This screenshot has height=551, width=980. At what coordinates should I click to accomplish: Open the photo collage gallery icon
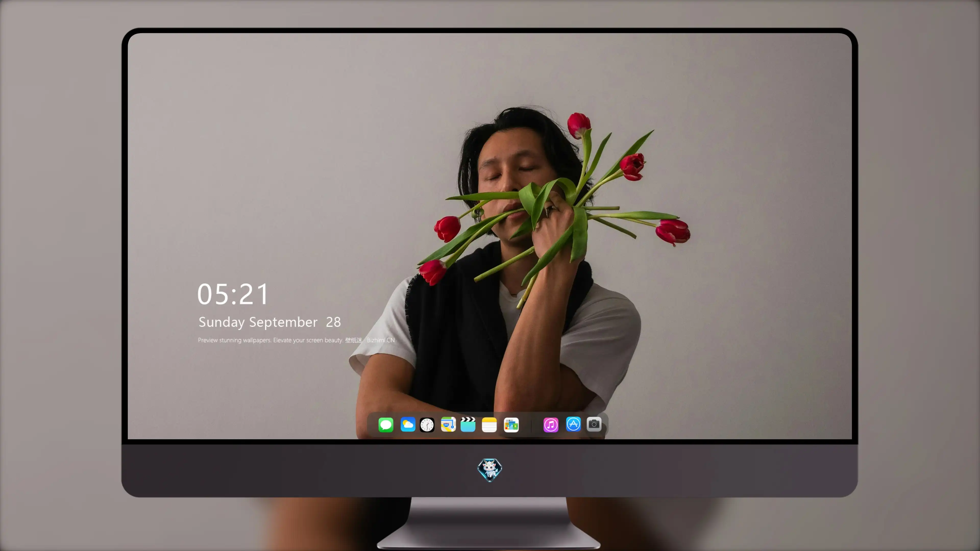pos(511,425)
